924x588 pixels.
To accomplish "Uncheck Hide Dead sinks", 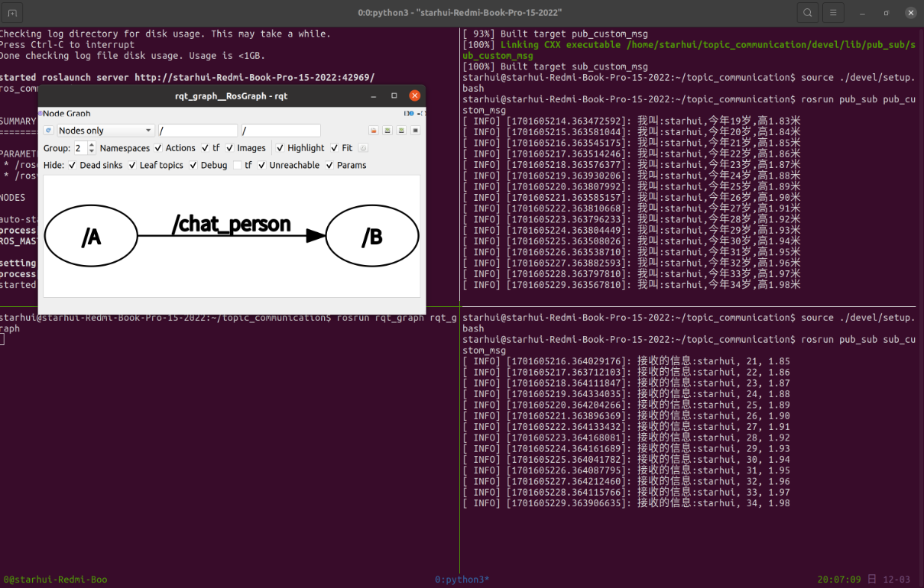I will 72,165.
